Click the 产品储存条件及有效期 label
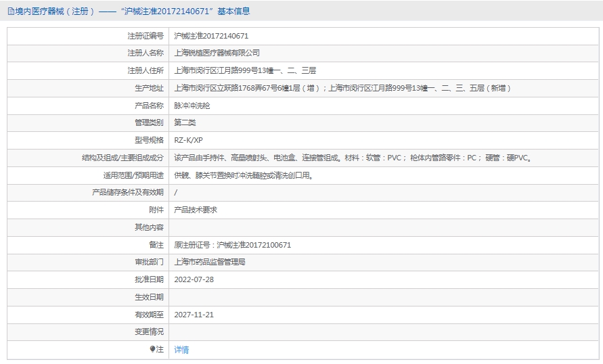The image size is (603, 364). point(128,192)
